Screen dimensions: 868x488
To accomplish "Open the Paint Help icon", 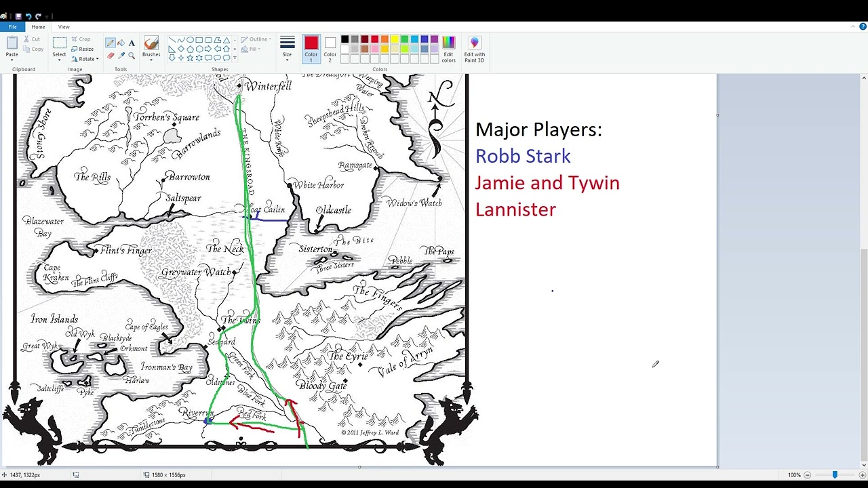I will (863, 26).
